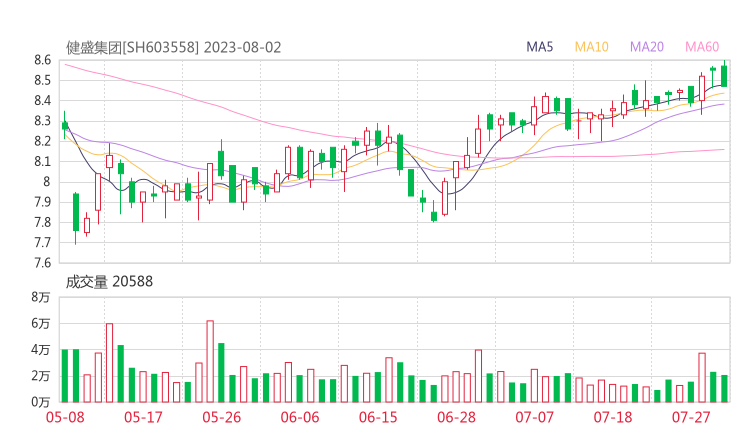This screenshot has height=440, width=740.
Task: Click the 8.2 price axis label
Action: click(42, 141)
